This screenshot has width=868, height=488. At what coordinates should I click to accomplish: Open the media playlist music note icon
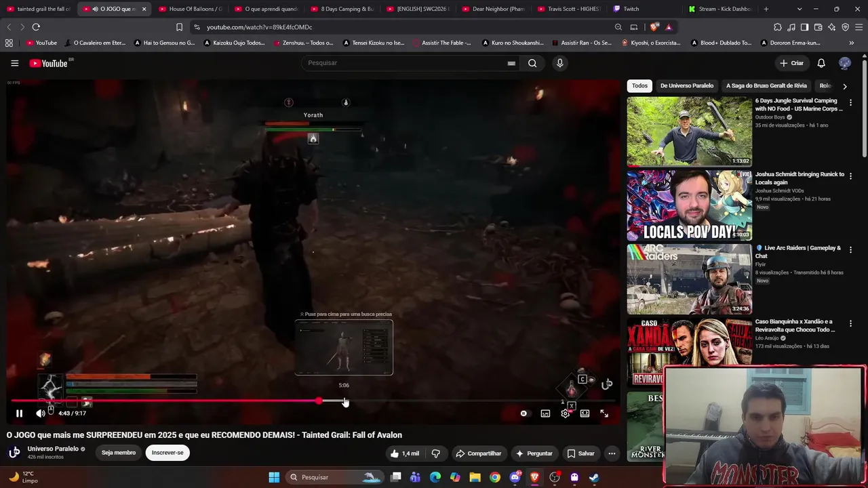pos(791,27)
